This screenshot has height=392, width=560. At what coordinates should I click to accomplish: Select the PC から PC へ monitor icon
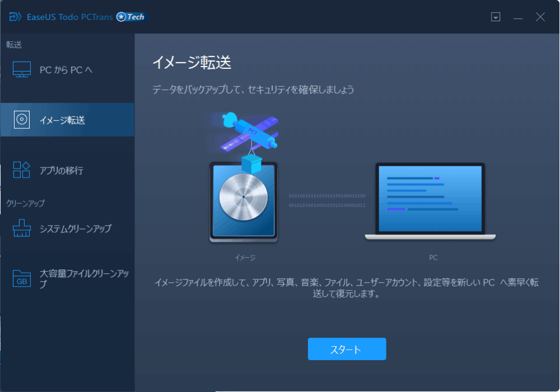click(22, 69)
